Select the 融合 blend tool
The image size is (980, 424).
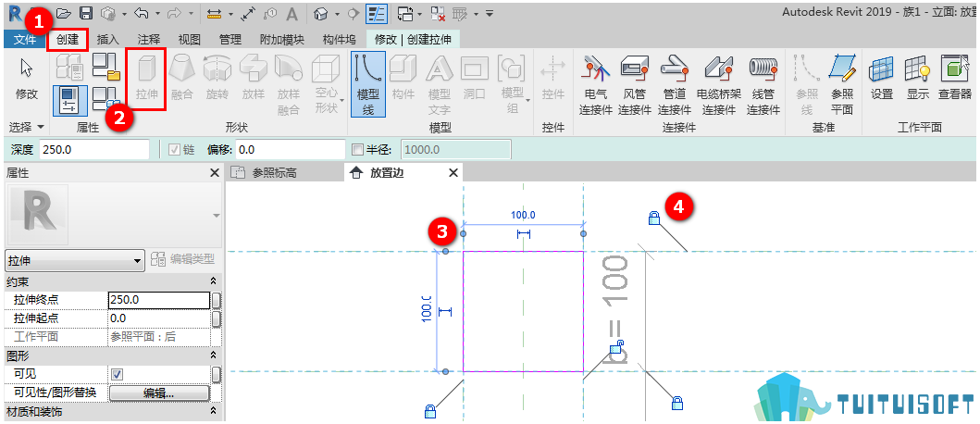pos(181,80)
